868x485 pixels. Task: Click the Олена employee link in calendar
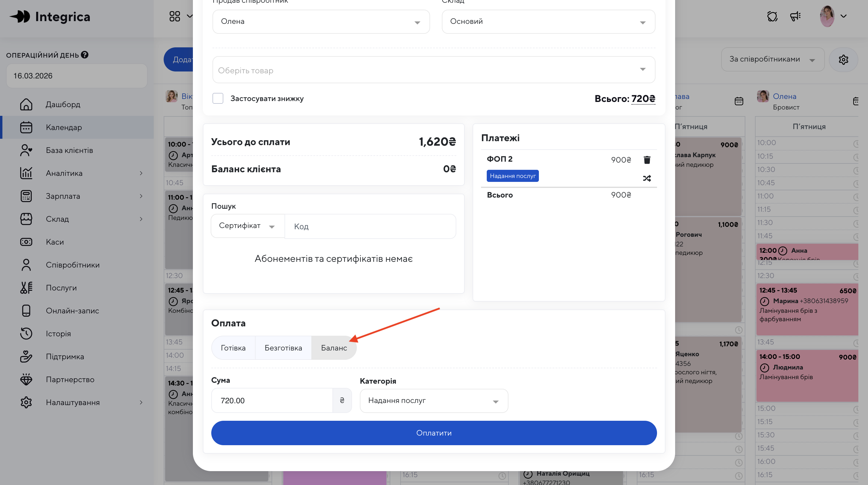784,97
